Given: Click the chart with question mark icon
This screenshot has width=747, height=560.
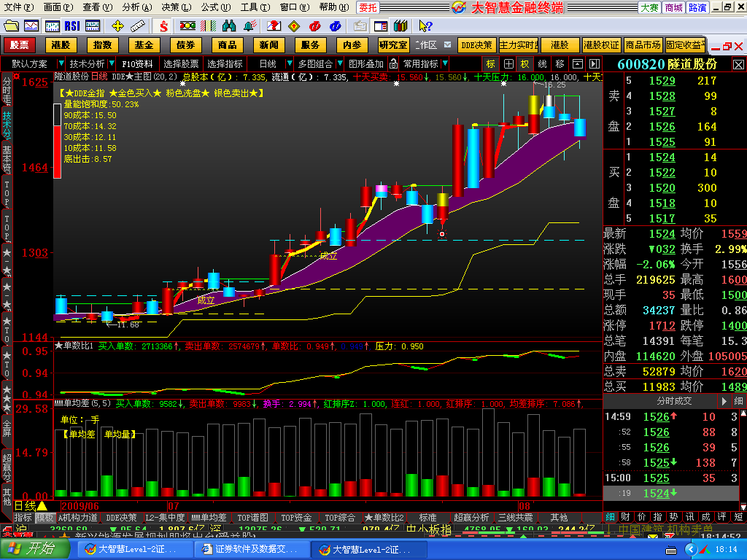Looking at the screenshot, I should pos(274,26).
